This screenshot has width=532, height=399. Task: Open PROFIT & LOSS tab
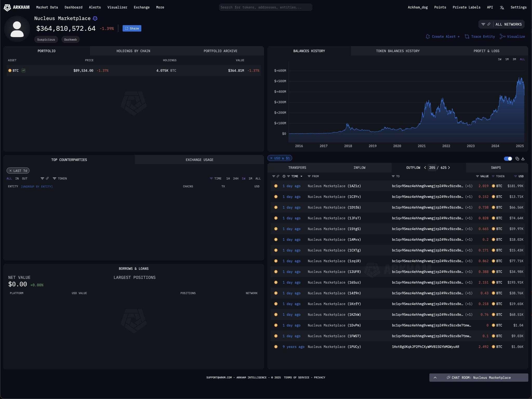[486, 51]
